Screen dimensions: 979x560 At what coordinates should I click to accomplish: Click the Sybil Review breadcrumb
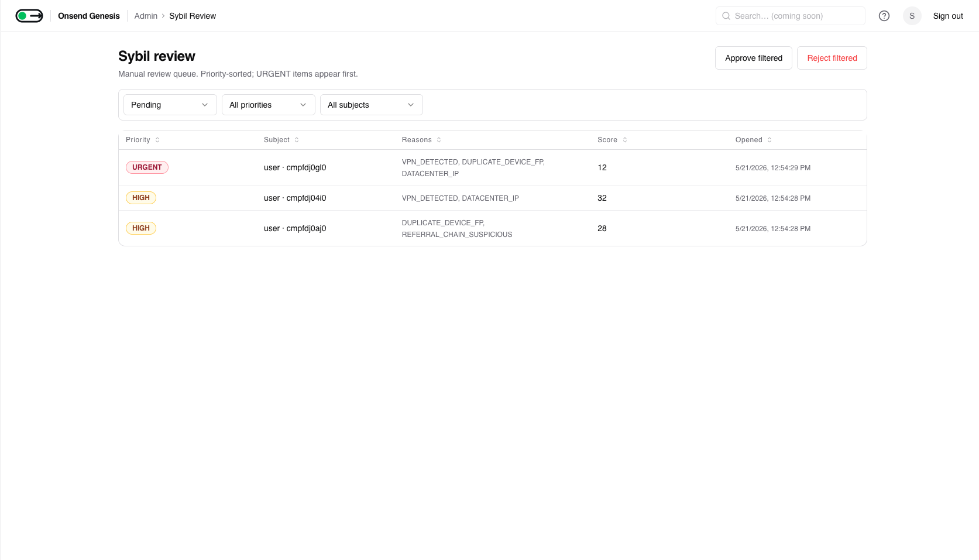pos(193,16)
